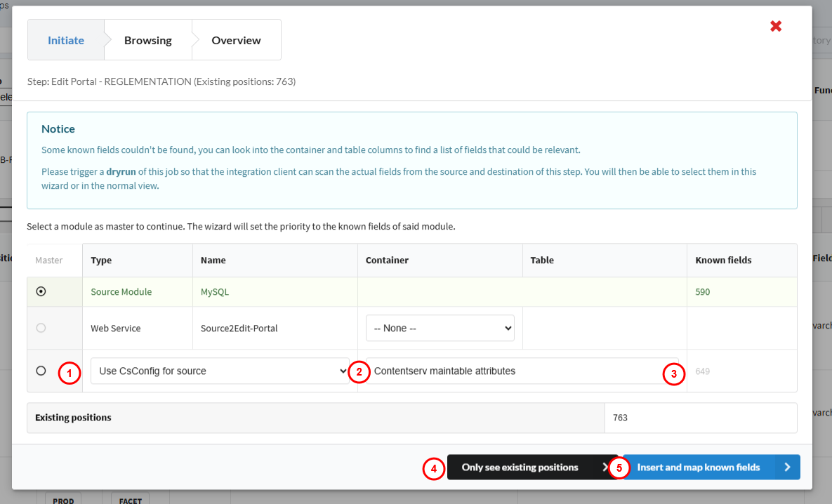Close the wizard with the red X
Viewport: 832px width, 504px height.
[x=776, y=27]
